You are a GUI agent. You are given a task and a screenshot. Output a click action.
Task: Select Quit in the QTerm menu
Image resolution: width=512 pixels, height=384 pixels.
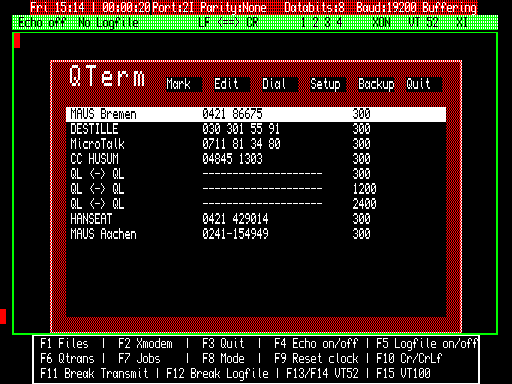[x=424, y=84]
